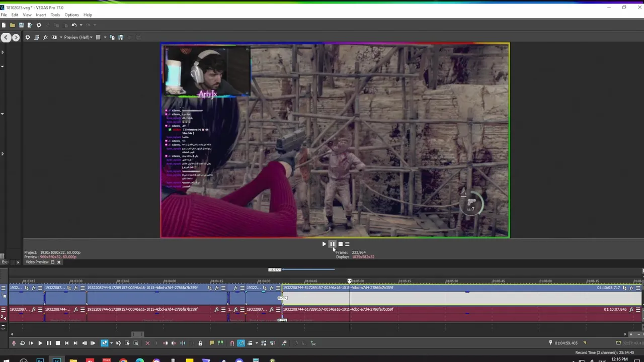Open the Auto Ripple mode dropdown arrow
This screenshot has width=644, height=362.
click(x=257, y=343)
